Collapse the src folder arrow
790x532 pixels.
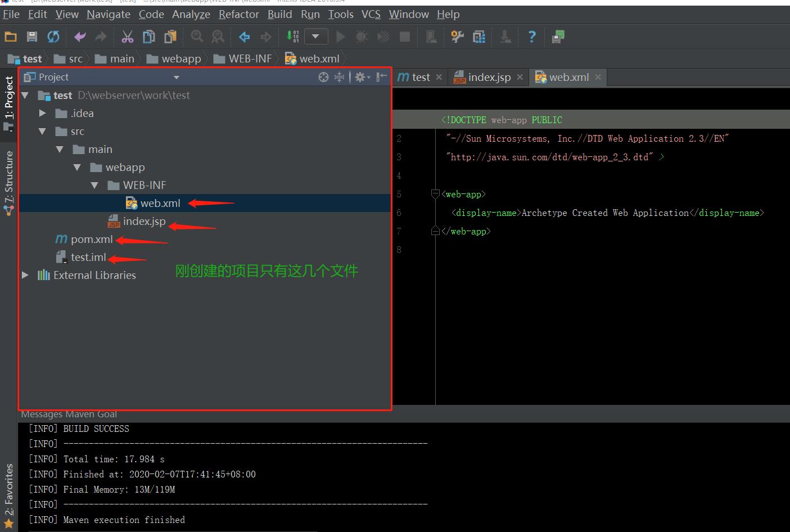point(43,132)
